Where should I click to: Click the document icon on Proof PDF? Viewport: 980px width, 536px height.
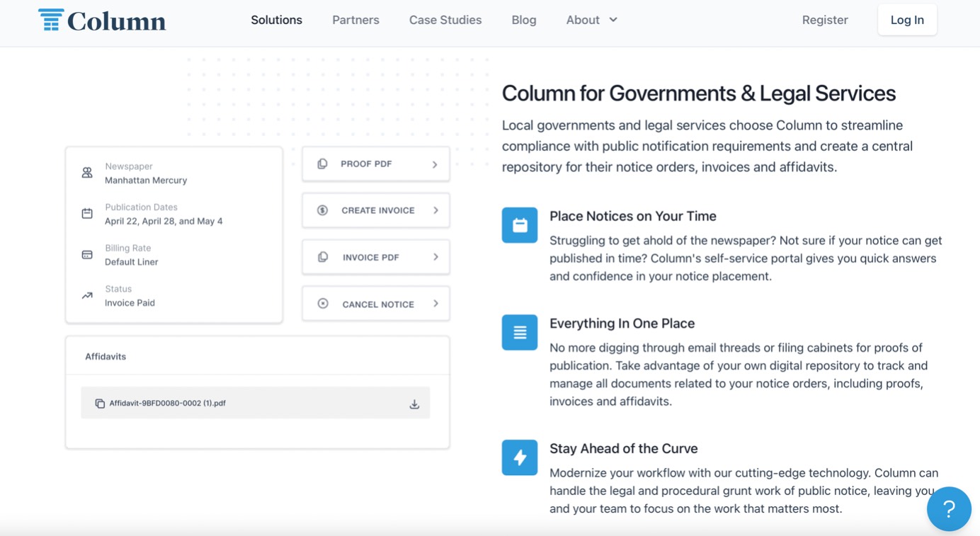(322, 164)
